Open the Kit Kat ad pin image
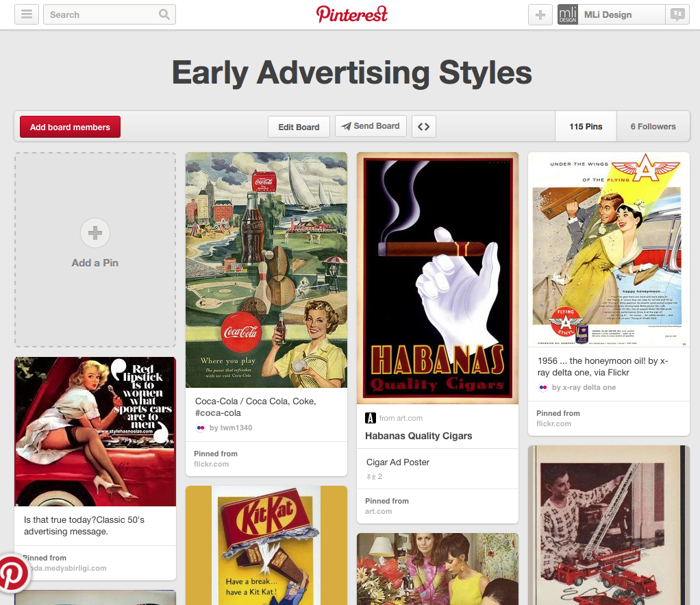Image resolution: width=700 pixels, height=605 pixels. click(x=266, y=545)
